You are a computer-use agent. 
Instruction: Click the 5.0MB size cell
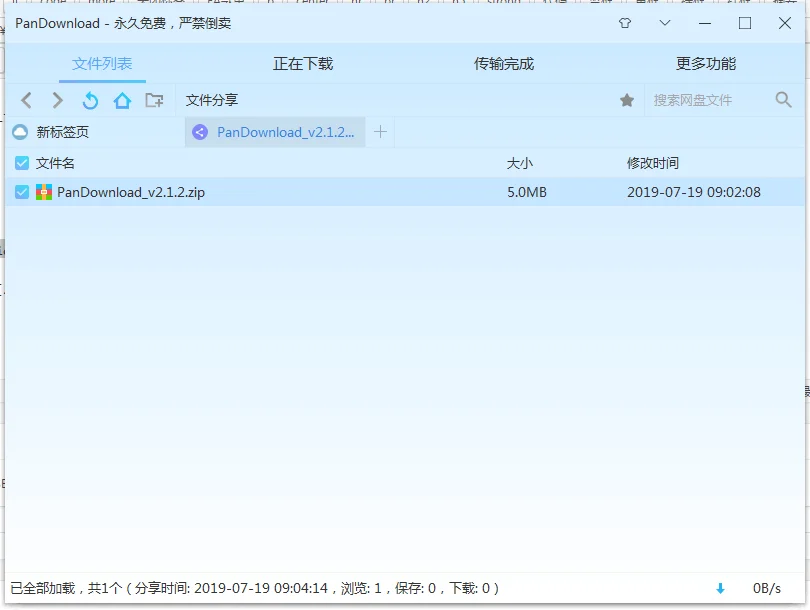[x=526, y=192]
